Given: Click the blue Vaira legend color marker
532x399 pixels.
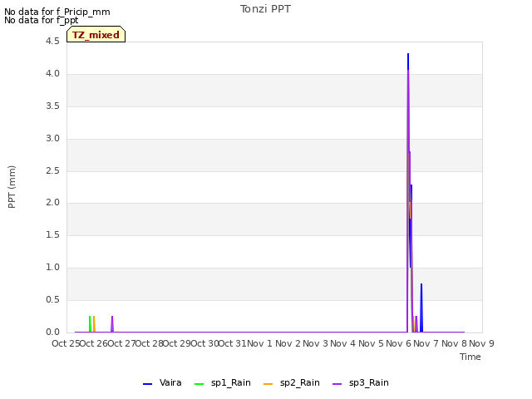Looking at the screenshot, I should click(147, 384).
